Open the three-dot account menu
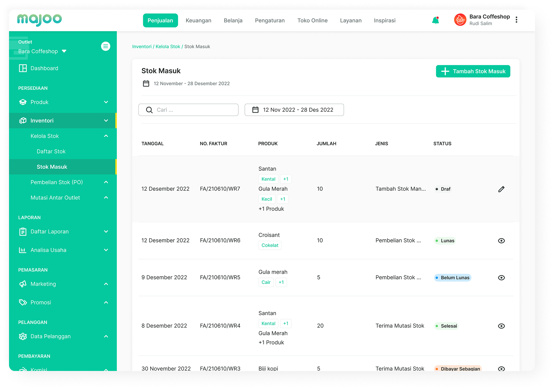Screen dimensions: 556x392 [517, 20]
